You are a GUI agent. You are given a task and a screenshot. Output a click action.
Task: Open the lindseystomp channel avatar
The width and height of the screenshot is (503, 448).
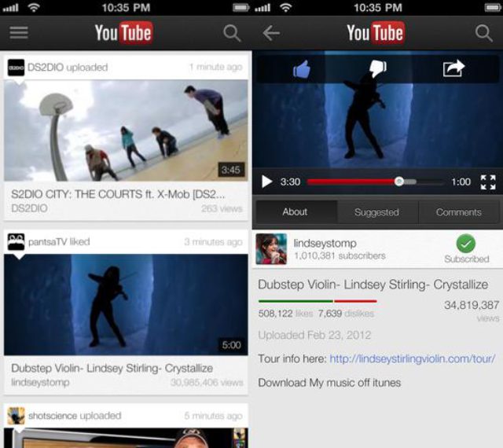point(271,249)
